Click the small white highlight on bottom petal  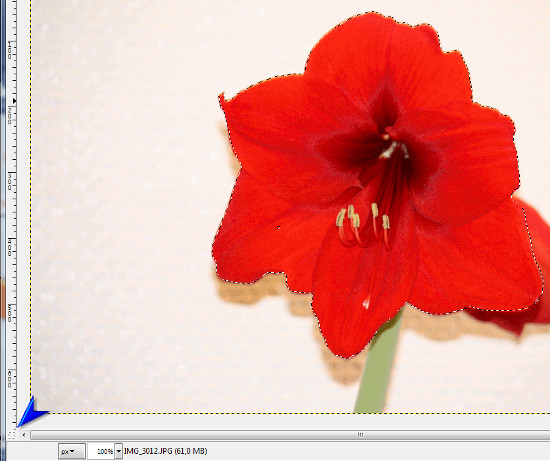(x=366, y=302)
